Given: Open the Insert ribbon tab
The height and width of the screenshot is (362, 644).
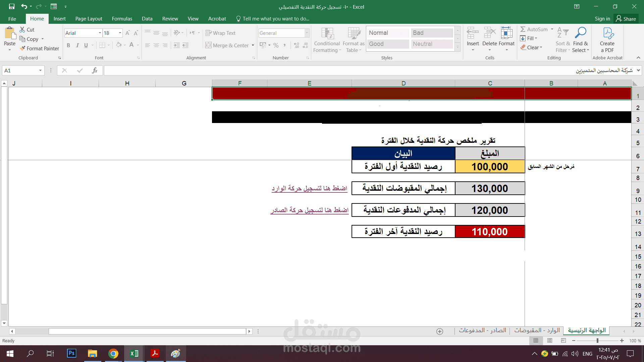Looking at the screenshot, I should tap(60, 19).
